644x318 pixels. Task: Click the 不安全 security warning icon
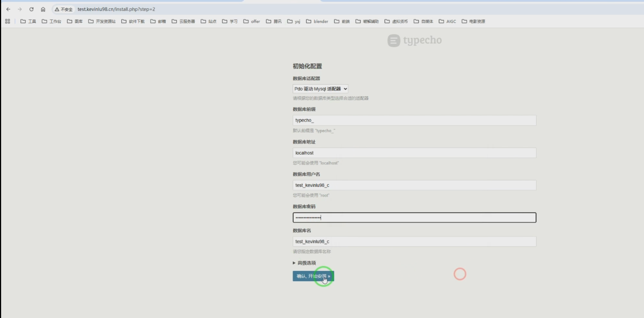[x=64, y=9]
